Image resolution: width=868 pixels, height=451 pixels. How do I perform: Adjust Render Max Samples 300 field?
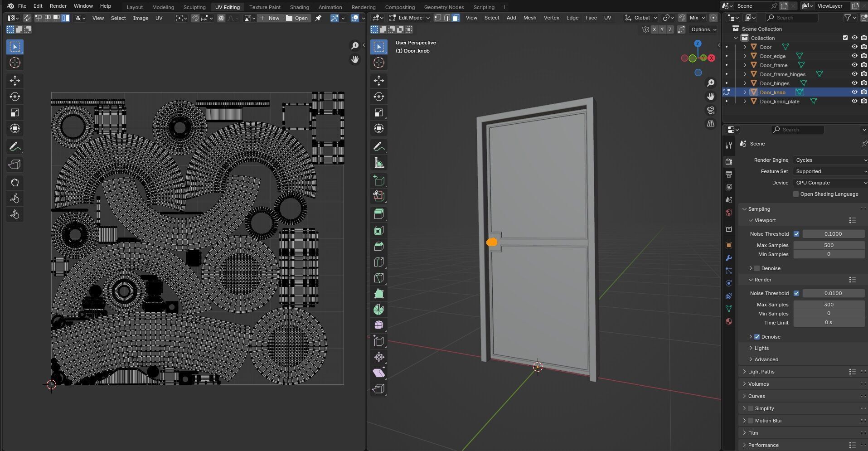[x=829, y=305]
